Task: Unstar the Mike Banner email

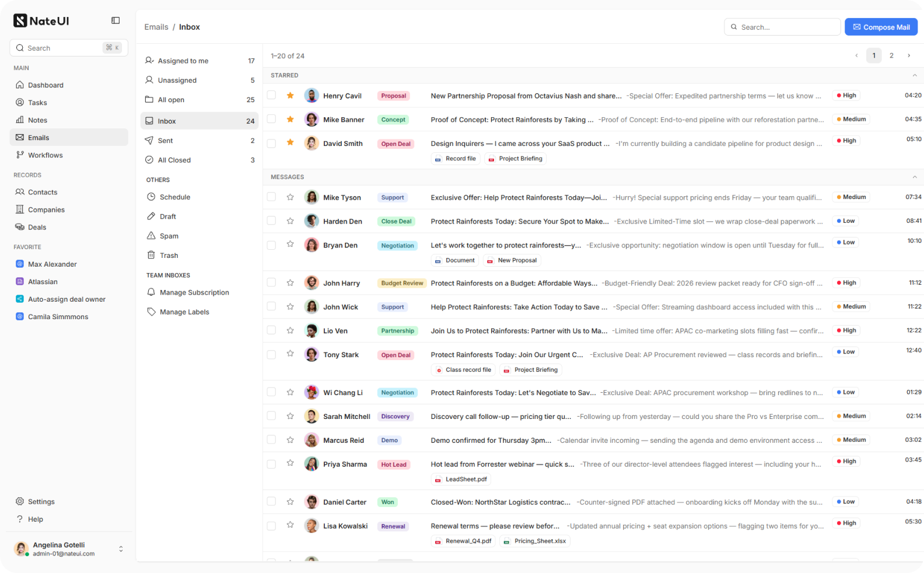Action: pyautogui.click(x=290, y=119)
